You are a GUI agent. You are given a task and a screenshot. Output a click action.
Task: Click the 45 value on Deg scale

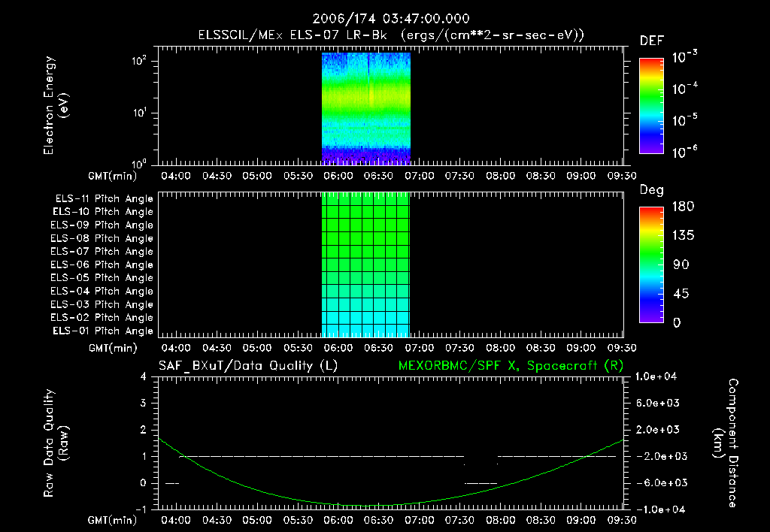(681, 294)
